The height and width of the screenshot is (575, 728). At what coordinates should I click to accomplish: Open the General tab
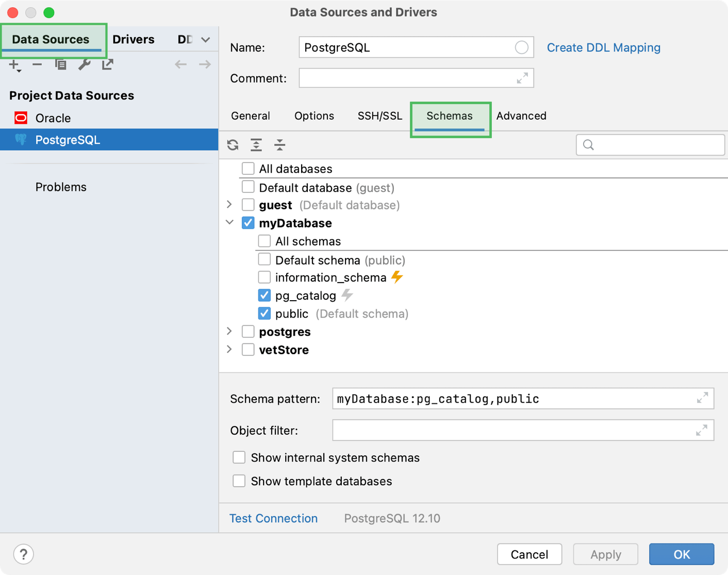[251, 116]
